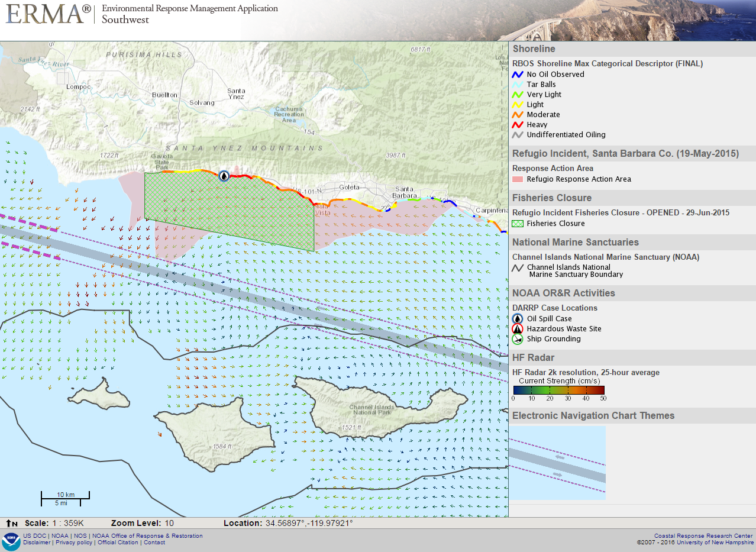Click the Fisheries Closure section header
This screenshot has width=756, height=552.
point(632,198)
